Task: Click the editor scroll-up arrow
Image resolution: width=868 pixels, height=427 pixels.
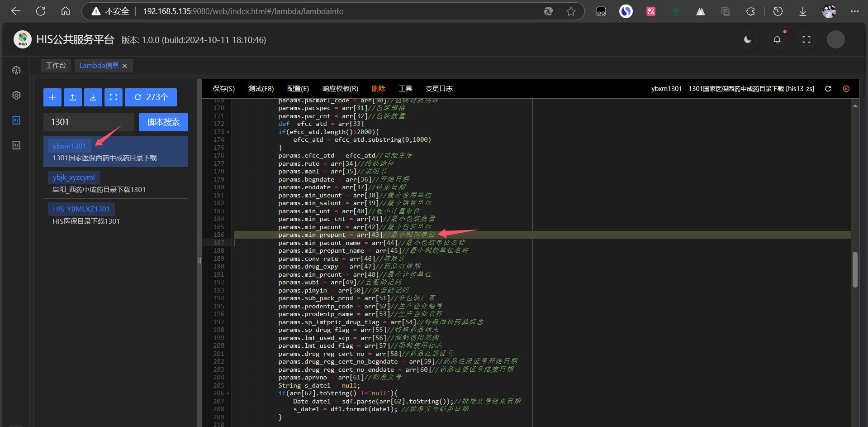Action: (x=855, y=106)
